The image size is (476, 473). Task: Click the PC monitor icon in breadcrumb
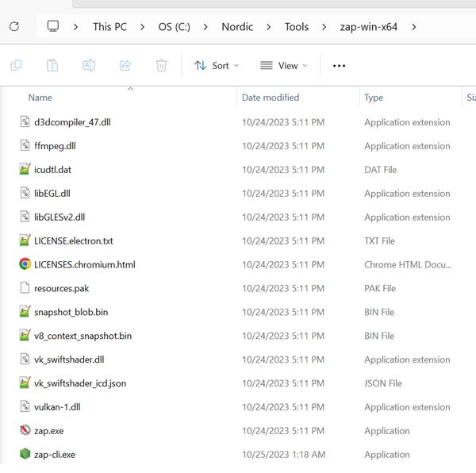[53, 26]
